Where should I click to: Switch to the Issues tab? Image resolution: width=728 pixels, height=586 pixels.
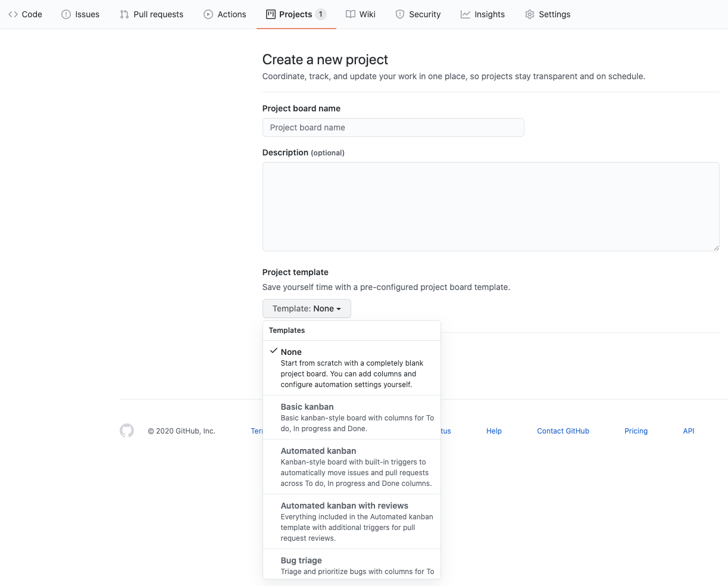80,14
